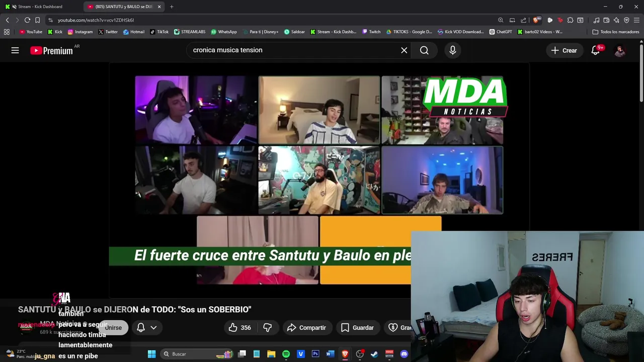Open OBS Studio from the taskbar
Viewport: 644px width, 362px height.
tap(360, 354)
